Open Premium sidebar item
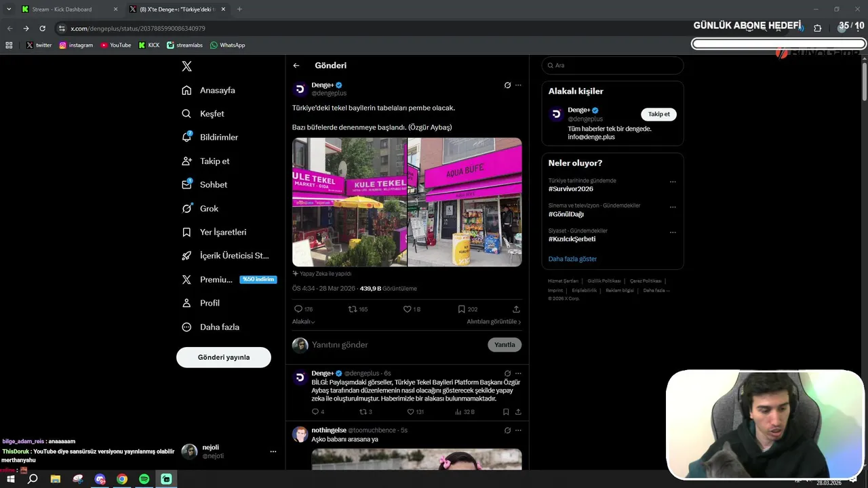The height and width of the screenshot is (488, 868). (229, 279)
